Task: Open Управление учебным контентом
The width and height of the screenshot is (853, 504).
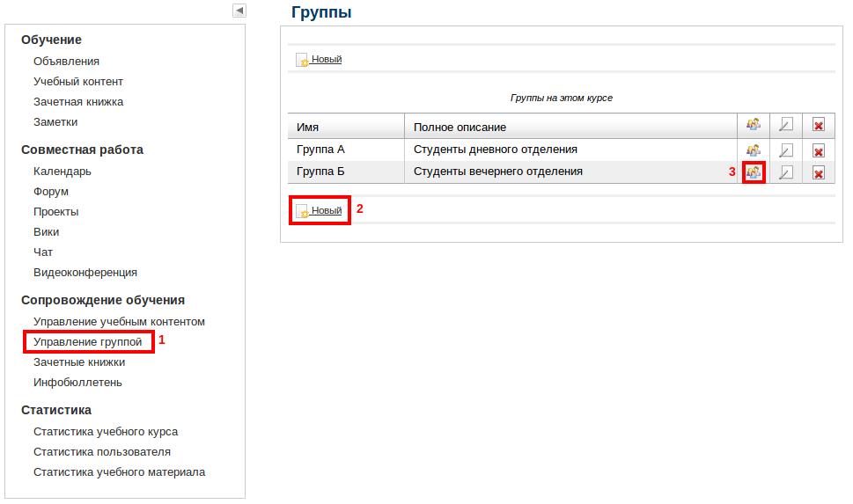Action: [119, 322]
